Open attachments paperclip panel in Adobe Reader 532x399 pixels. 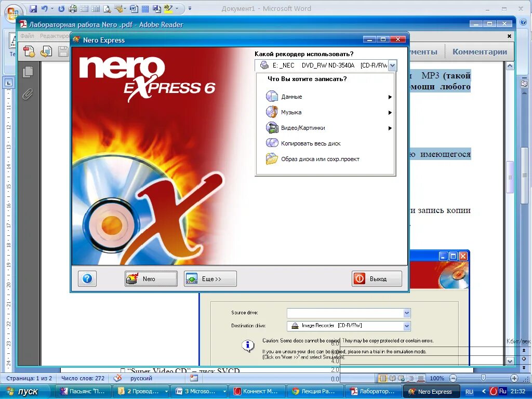point(28,94)
